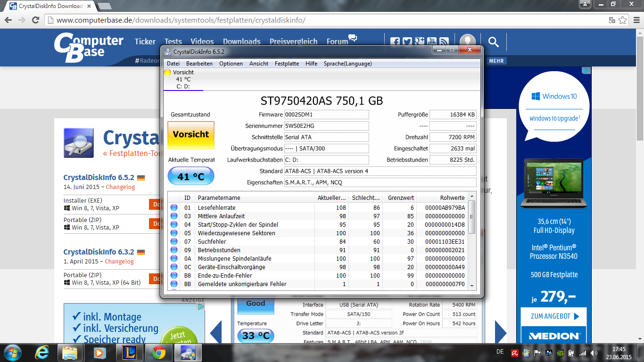Click the AdChoices icon on Windows 10 ad
The width and height of the screenshot is (644, 362).
[586, 70]
